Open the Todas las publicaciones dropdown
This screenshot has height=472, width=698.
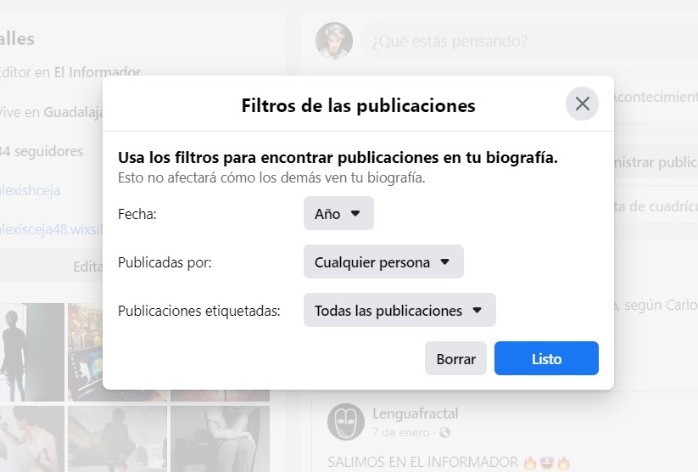(x=398, y=310)
